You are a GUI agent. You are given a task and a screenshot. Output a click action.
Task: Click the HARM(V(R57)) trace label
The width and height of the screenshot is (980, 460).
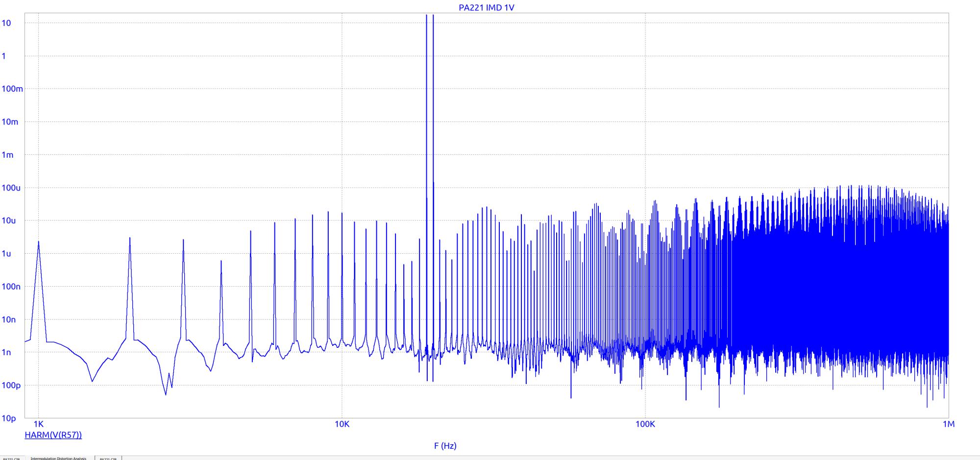coord(53,435)
